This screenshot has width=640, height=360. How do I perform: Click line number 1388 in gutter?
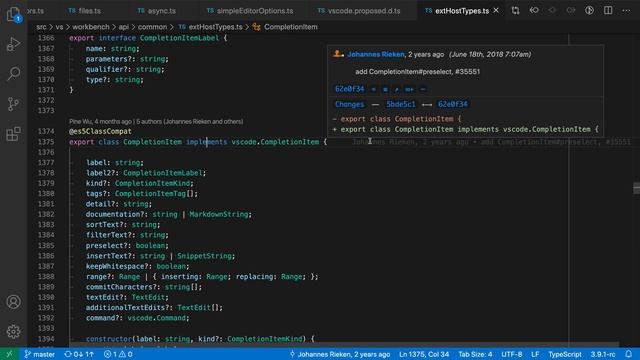pyautogui.click(x=46, y=276)
